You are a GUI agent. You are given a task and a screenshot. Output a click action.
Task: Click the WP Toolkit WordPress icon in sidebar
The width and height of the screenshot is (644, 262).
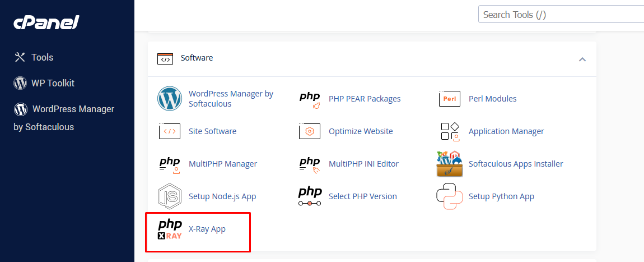click(20, 83)
